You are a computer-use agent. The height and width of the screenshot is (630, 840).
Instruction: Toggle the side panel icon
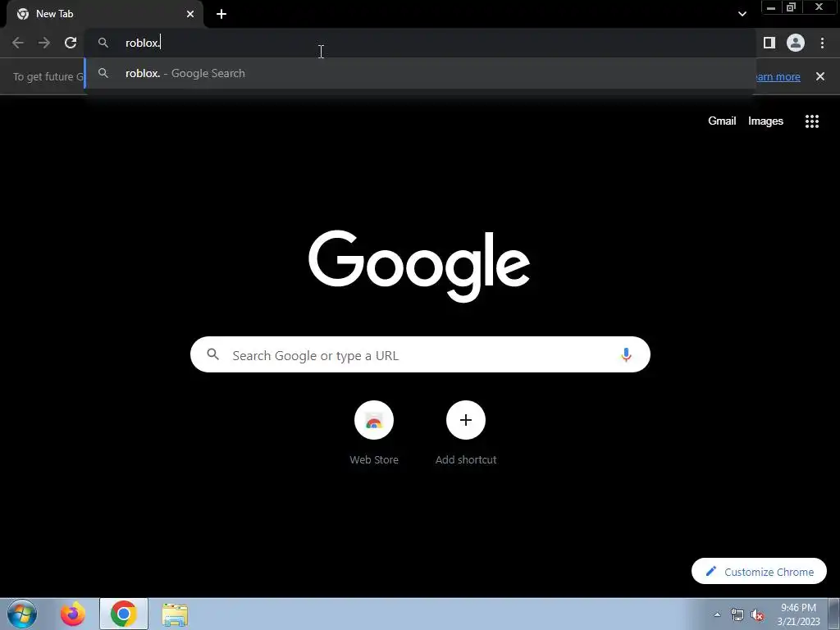(769, 43)
